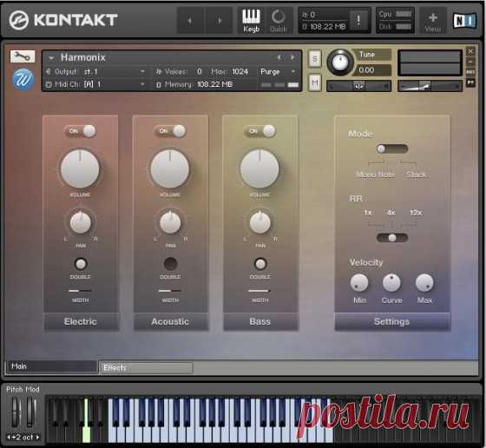Click the Pitch wheel
The width and height of the screenshot is (486, 448).
pyautogui.click(x=16, y=412)
